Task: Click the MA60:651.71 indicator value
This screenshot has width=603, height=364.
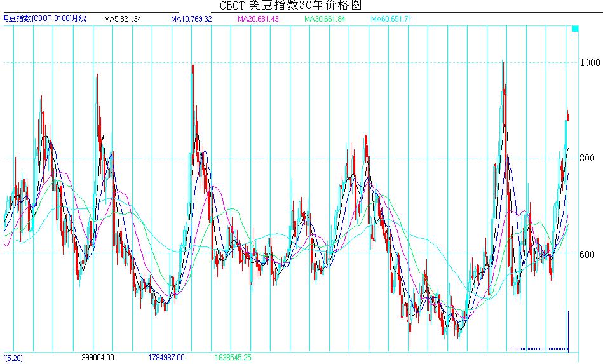Action: click(391, 19)
